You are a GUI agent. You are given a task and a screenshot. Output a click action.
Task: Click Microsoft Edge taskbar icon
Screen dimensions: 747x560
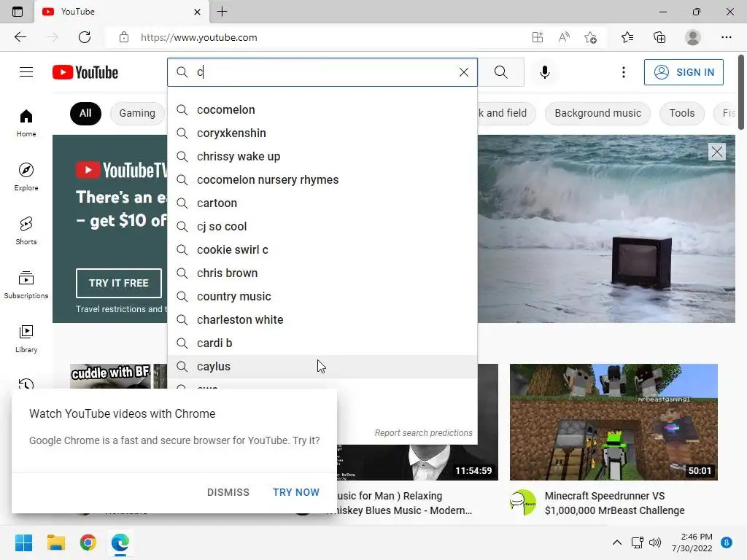120,542
